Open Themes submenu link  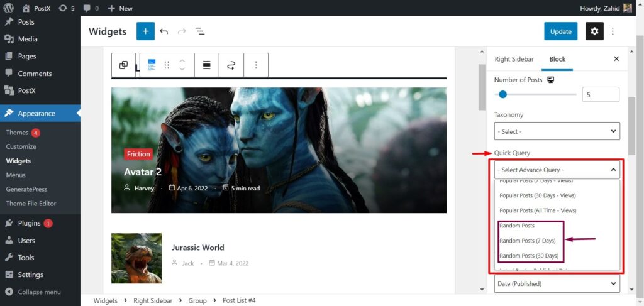17,133
